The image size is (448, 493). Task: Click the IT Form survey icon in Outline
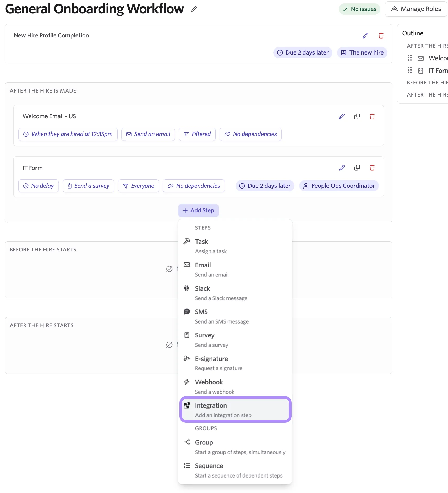(x=421, y=71)
